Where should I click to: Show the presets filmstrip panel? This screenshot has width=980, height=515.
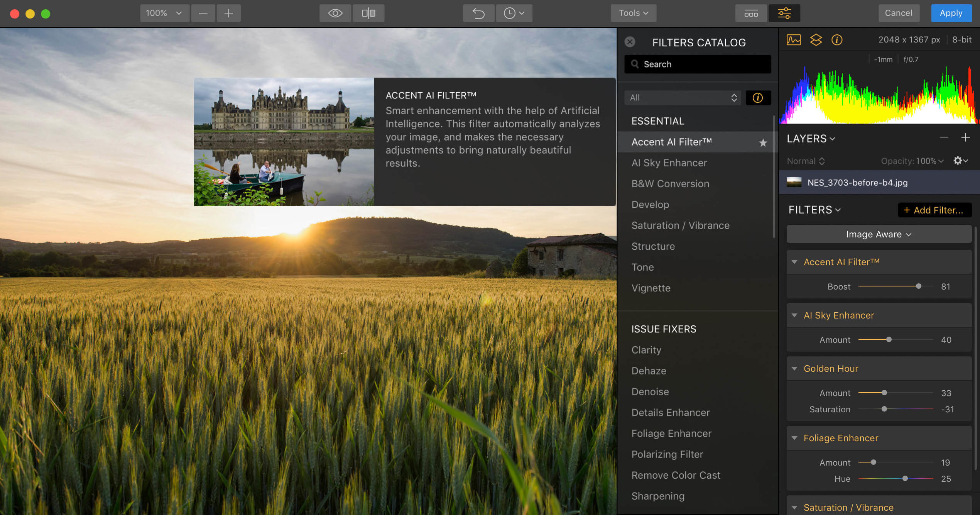coord(750,13)
